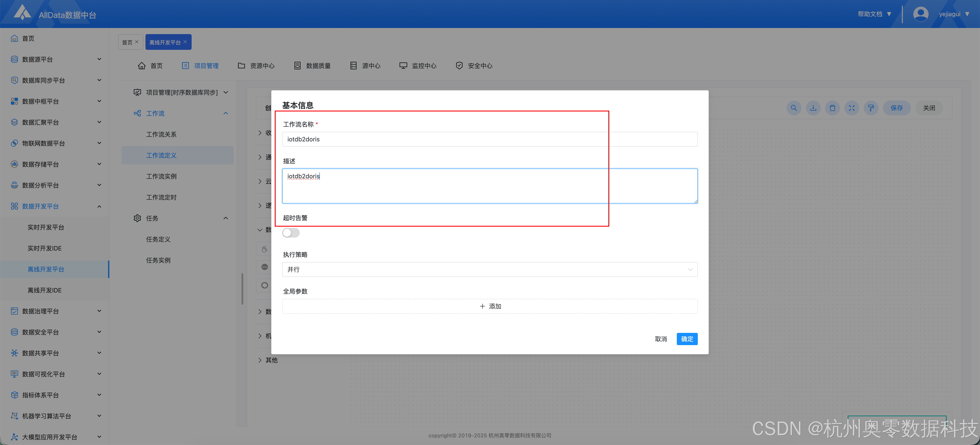Click the format paint-roller icon in toolbar

pos(871,108)
